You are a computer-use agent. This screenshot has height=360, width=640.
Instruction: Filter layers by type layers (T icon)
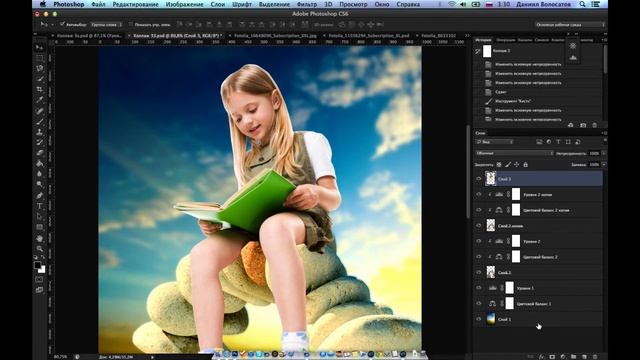[x=558, y=142]
